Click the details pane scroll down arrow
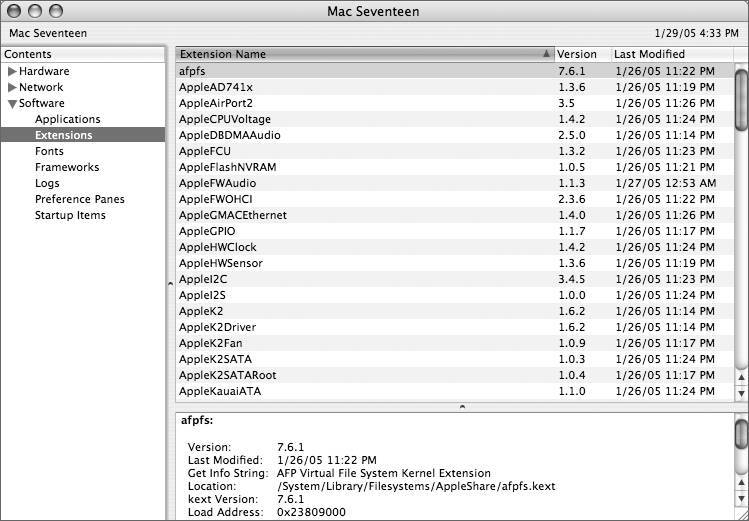Image resolution: width=749 pixels, height=521 pixels. [741, 499]
